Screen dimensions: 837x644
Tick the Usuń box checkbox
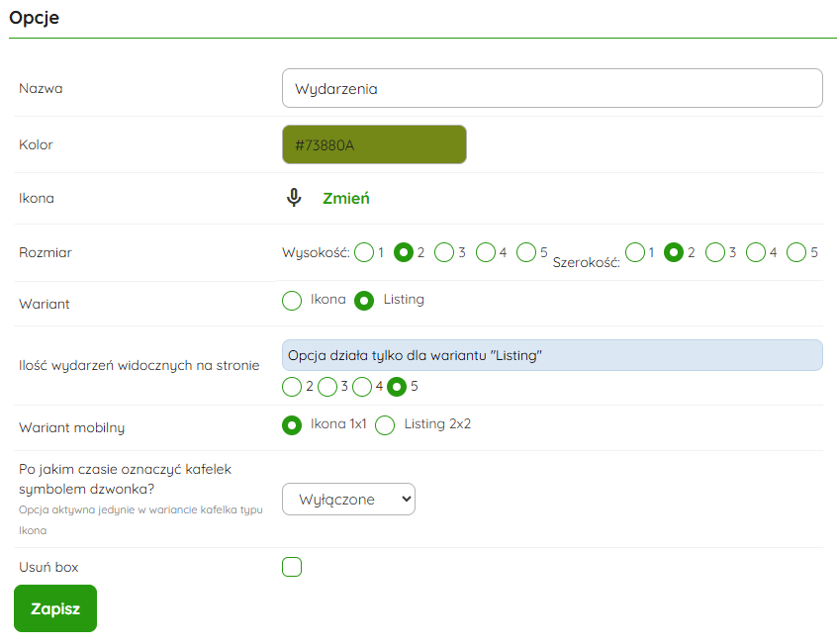tap(292, 567)
